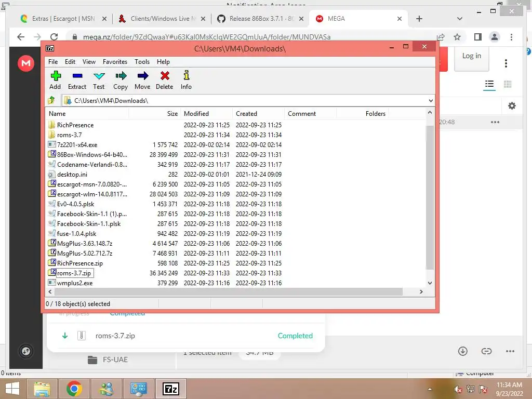Screen dimensions: 532x399
Task: Select Facebook-Skin-1.1.plsk file
Action: tap(88, 223)
